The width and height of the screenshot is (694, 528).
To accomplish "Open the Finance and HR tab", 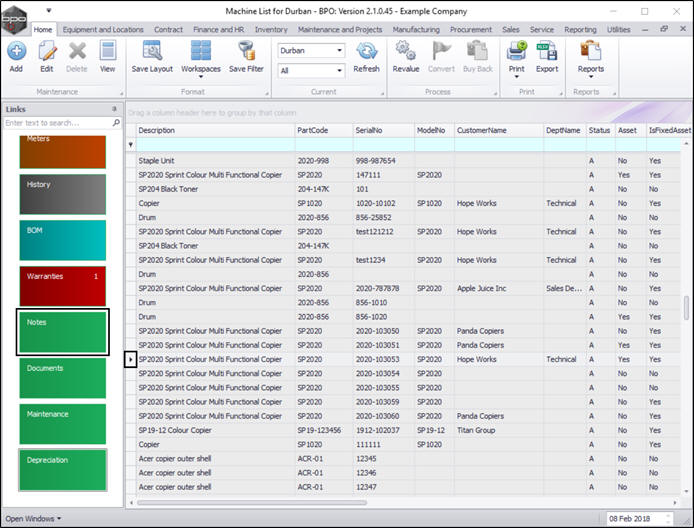I will (219, 30).
